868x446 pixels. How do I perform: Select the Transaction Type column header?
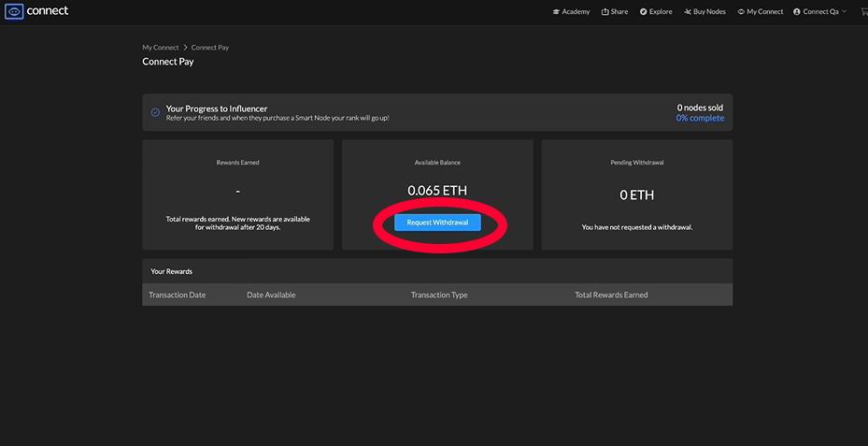click(439, 295)
